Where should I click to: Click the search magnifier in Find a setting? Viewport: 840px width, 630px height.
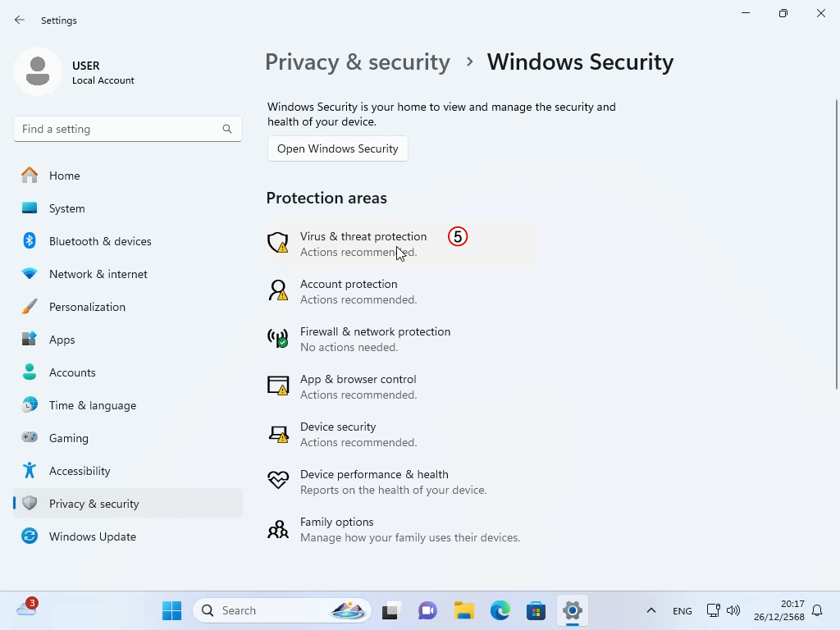(227, 129)
